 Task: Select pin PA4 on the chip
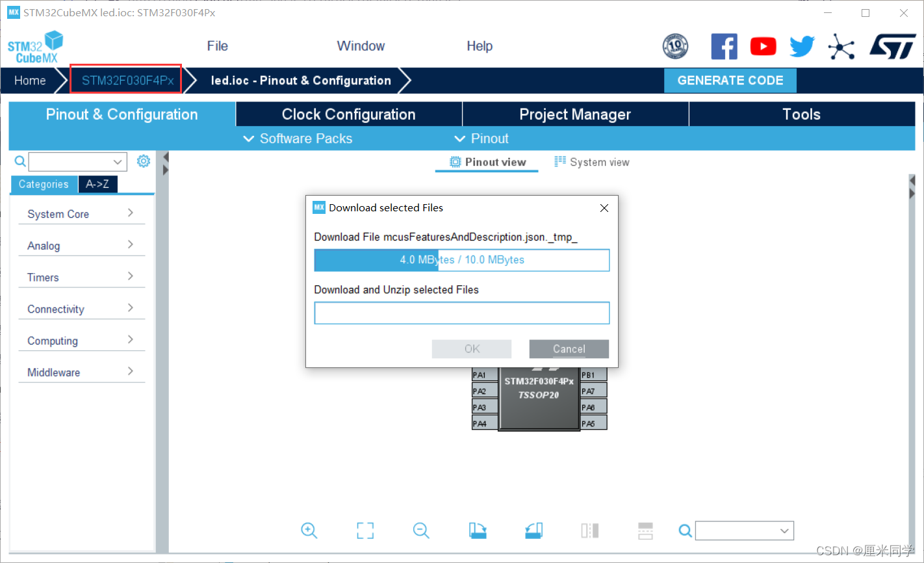click(x=485, y=423)
